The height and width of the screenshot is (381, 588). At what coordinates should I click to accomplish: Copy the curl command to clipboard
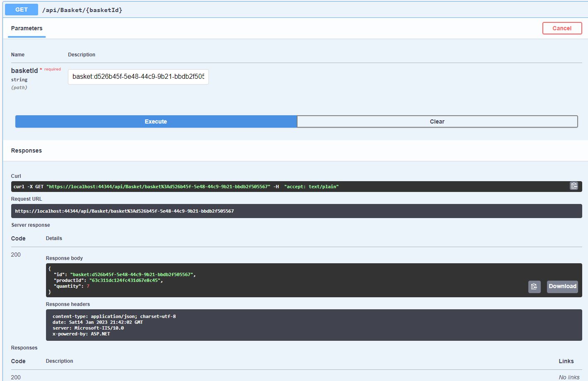(574, 186)
